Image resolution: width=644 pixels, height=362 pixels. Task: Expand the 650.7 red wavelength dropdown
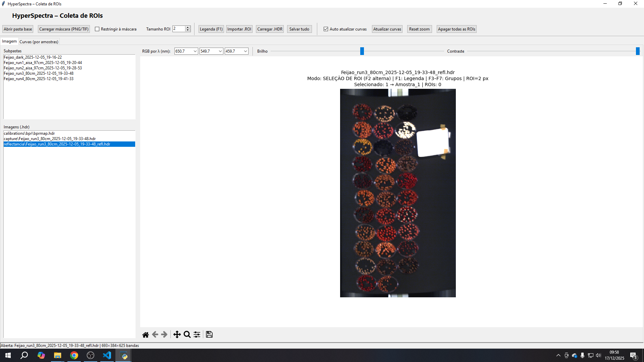coord(195,51)
